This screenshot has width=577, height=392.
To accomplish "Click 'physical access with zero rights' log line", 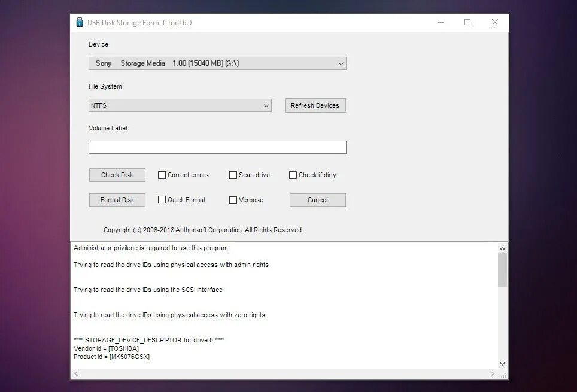I will point(169,315).
